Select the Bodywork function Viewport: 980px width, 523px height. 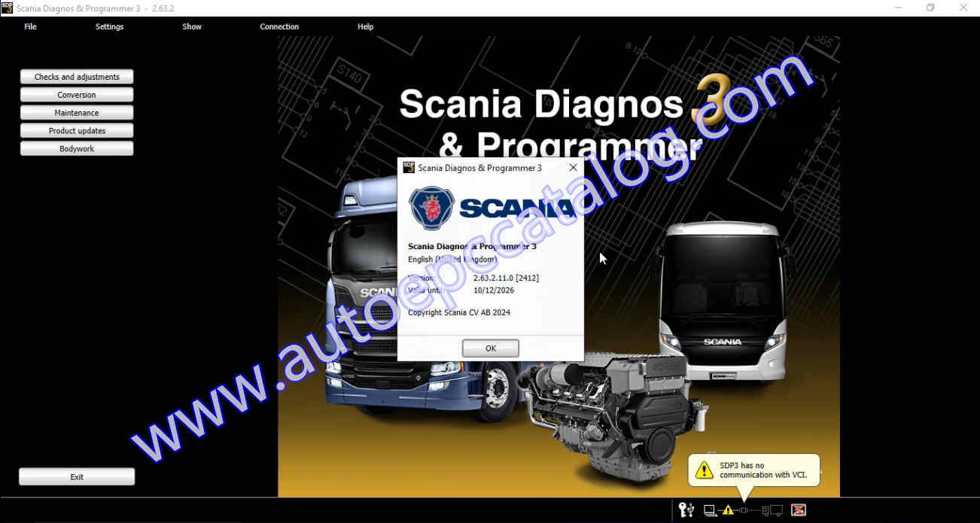[76, 148]
